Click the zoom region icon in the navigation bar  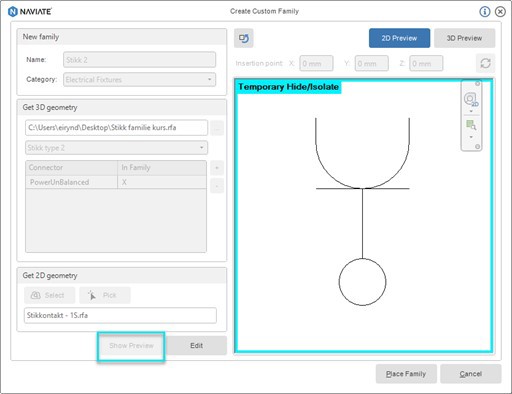(471, 125)
